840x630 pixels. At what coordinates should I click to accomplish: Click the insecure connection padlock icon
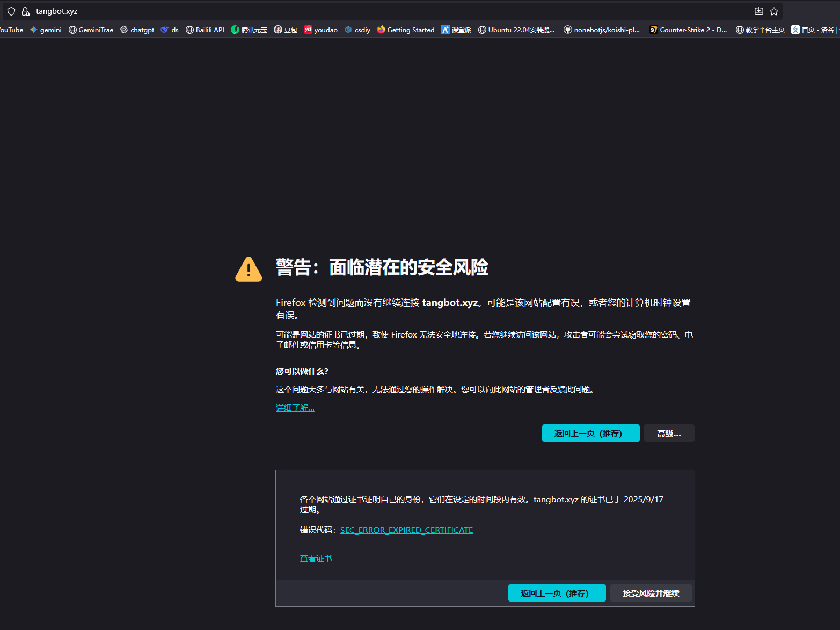coord(25,11)
